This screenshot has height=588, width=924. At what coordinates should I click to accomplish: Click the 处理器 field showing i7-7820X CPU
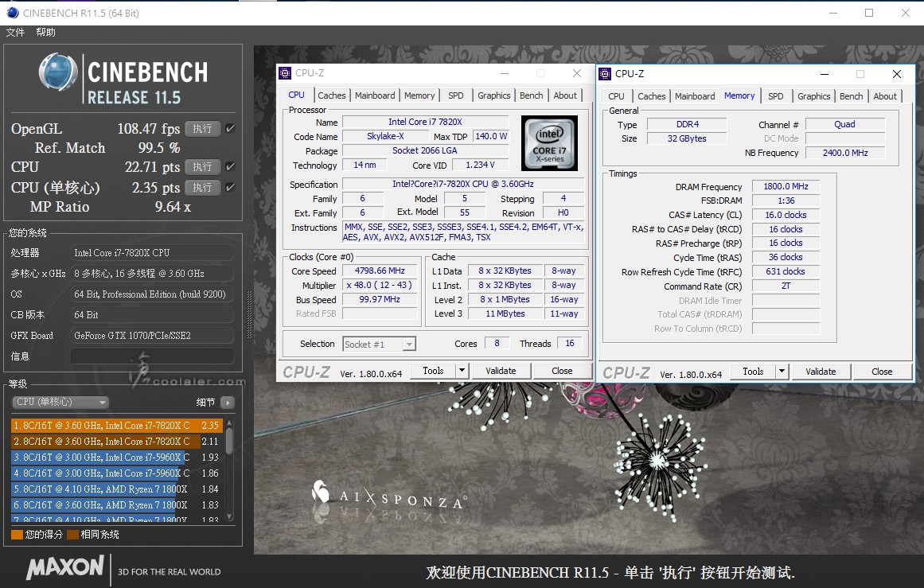coord(152,253)
